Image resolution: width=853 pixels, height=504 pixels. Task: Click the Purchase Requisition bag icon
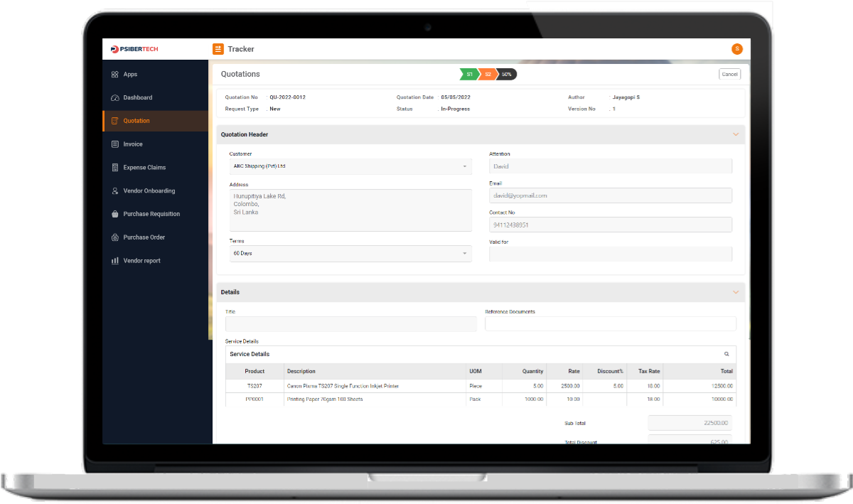coord(115,214)
